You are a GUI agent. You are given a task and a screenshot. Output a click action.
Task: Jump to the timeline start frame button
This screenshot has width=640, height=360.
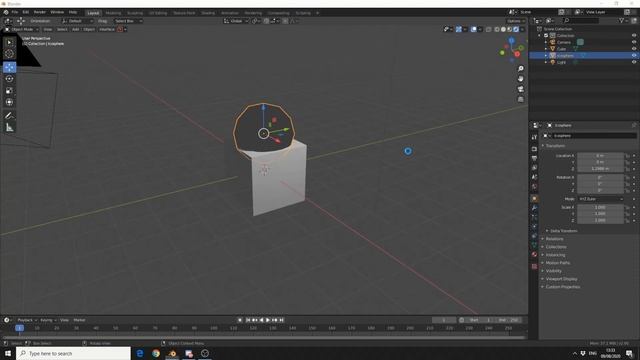[248, 320]
